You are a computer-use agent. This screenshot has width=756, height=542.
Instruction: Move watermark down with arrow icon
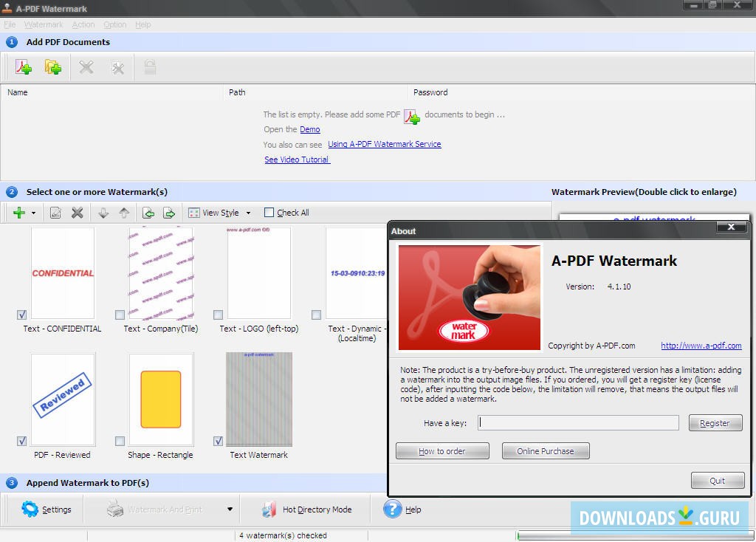pyautogui.click(x=103, y=213)
